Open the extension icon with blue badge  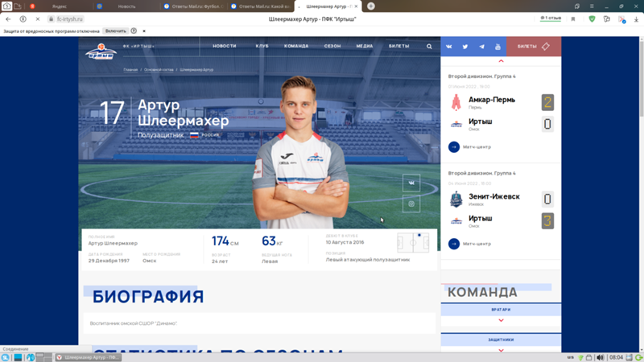[621, 19]
